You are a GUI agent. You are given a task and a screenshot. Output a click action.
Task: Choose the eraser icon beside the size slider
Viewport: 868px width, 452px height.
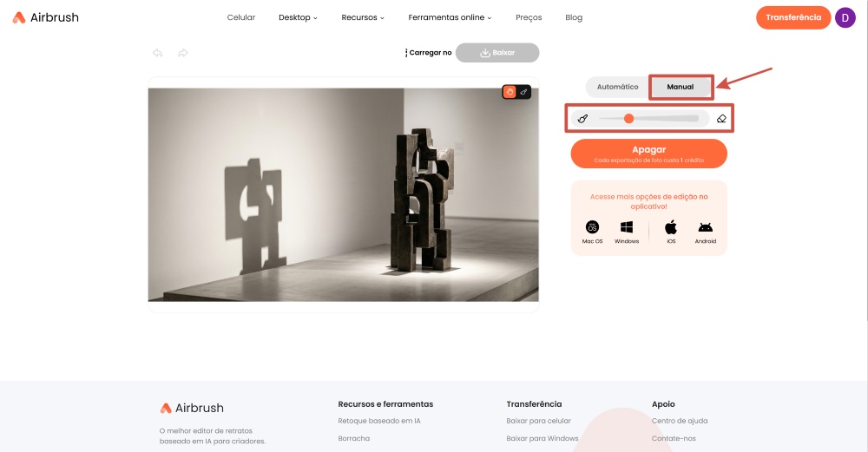click(721, 118)
